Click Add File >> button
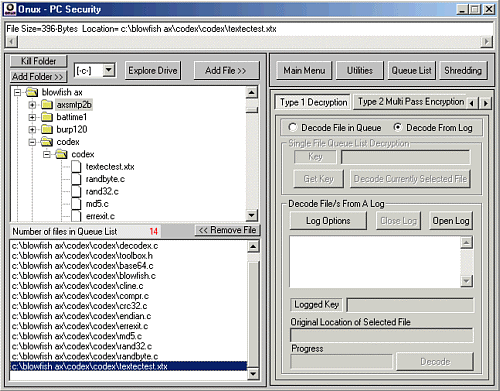 coord(226,70)
